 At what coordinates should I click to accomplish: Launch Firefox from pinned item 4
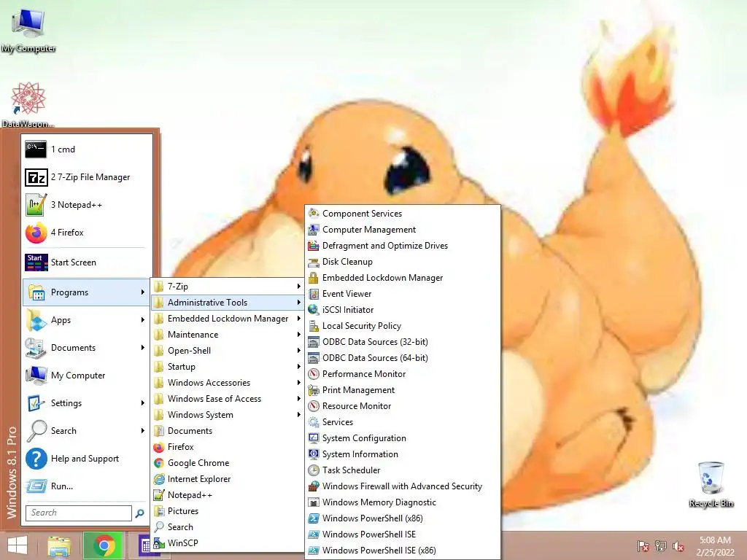click(x=36, y=233)
